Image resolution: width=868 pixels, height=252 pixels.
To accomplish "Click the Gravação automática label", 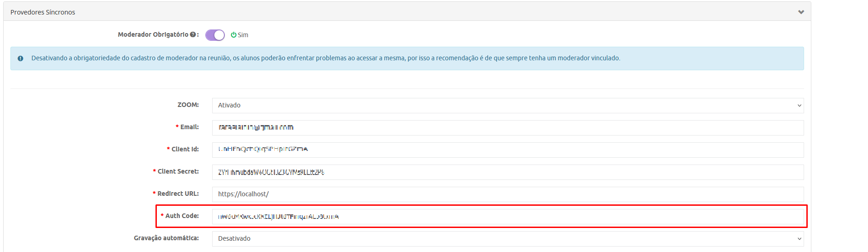I will [166, 238].
